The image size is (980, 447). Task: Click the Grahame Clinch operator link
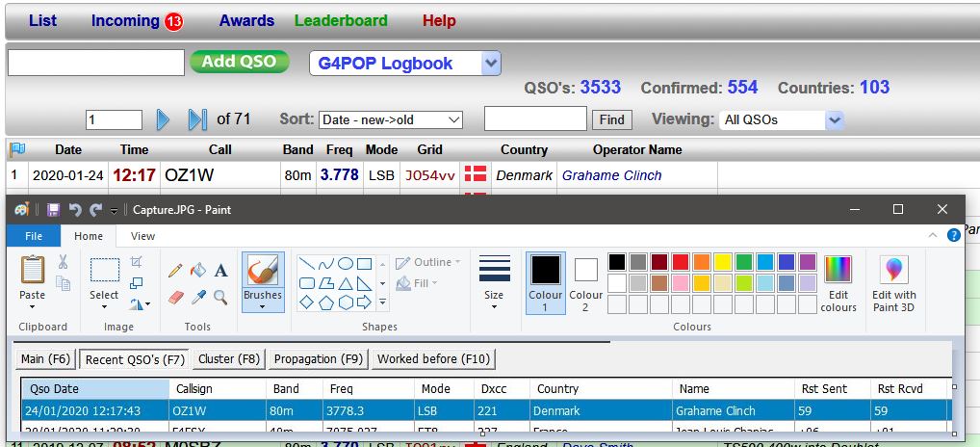611,175
